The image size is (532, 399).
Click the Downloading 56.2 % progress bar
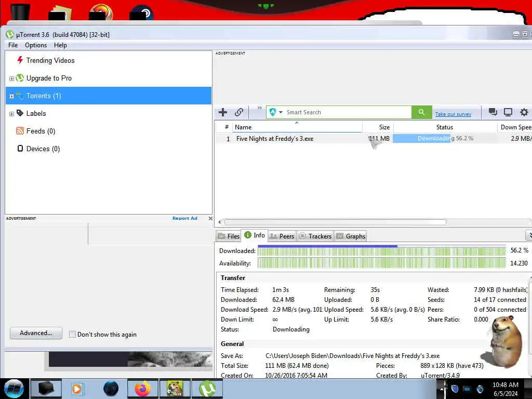pyautogui.click(x=445, y=138)
